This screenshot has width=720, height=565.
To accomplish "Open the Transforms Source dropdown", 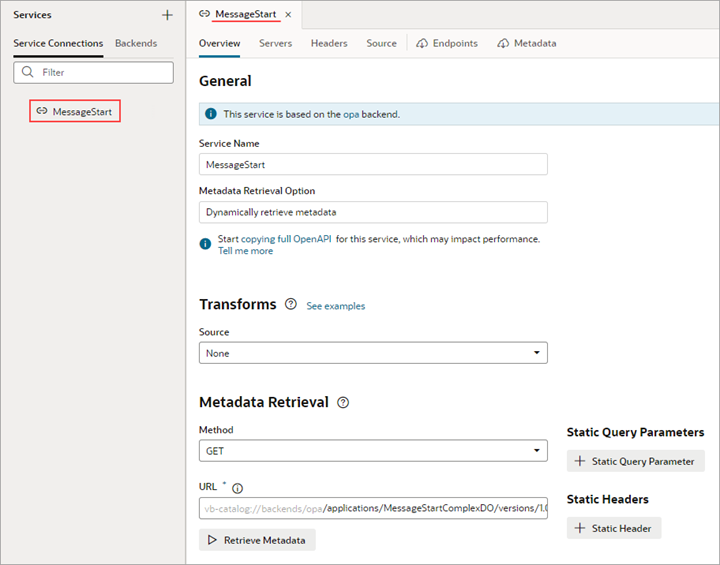I will pyautogui.click(x=373, y=353).
